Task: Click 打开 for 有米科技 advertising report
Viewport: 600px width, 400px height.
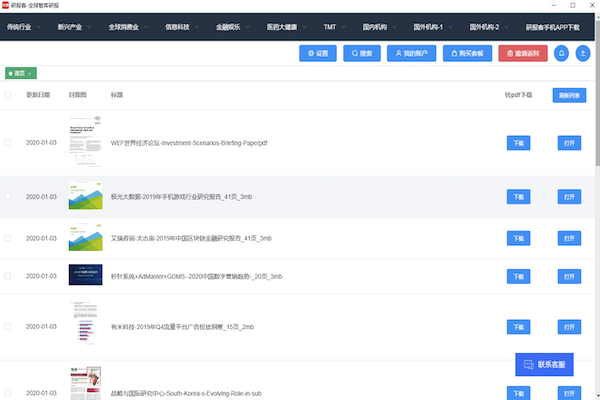Action: tap(569, 327)
